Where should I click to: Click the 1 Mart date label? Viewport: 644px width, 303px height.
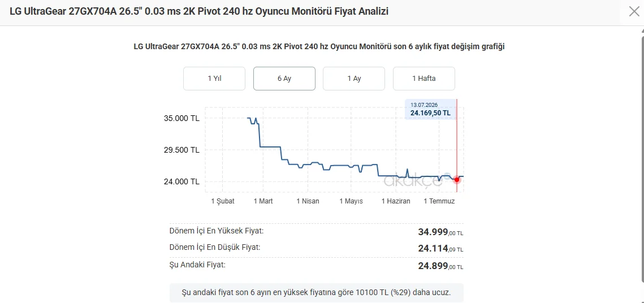click(263, 201)
